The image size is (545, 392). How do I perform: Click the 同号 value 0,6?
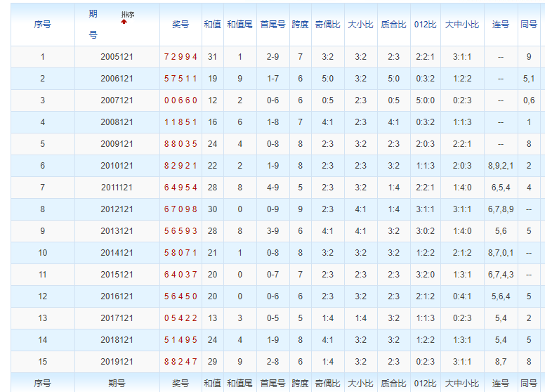click(529, 100)
